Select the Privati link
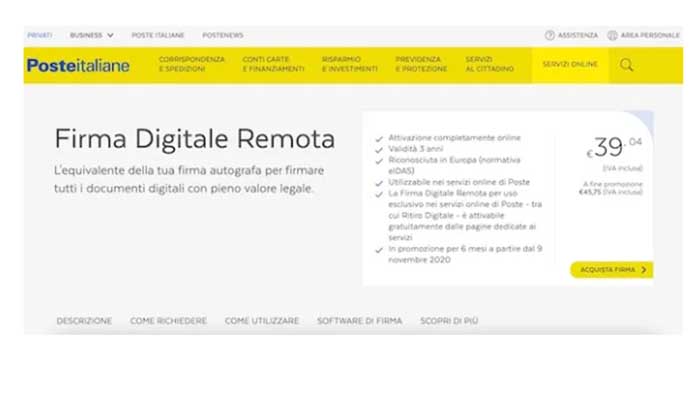Viewport: 700px width, 400px height. (x=40, y=35)
